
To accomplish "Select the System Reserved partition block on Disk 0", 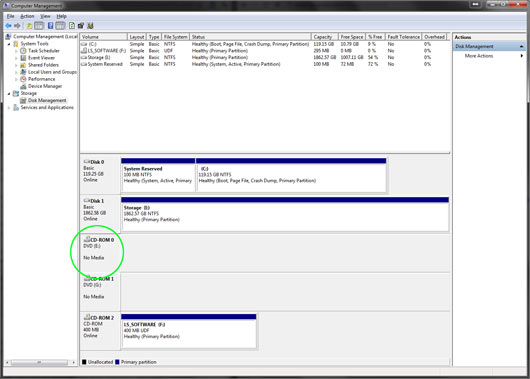I will pos(158,175).
